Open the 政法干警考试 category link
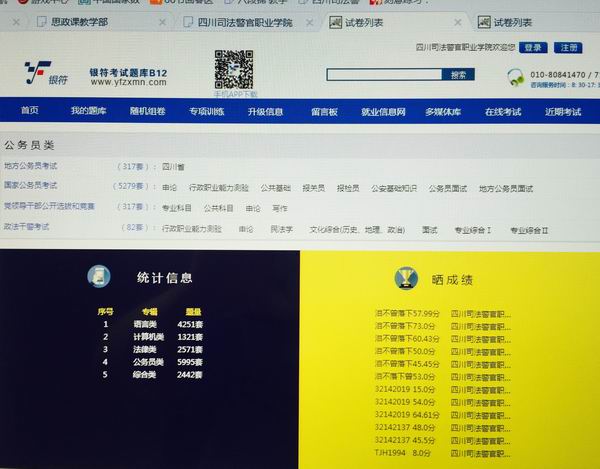 click(26, 226)
